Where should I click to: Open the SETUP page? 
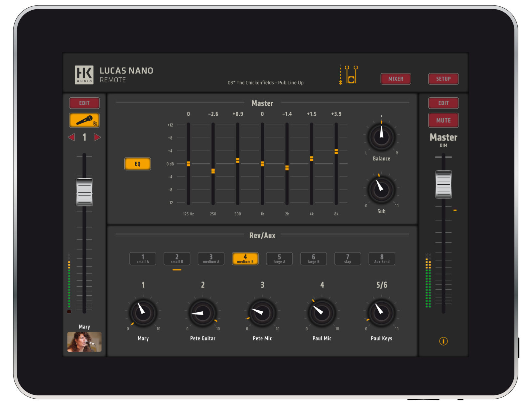coord(443,79)
